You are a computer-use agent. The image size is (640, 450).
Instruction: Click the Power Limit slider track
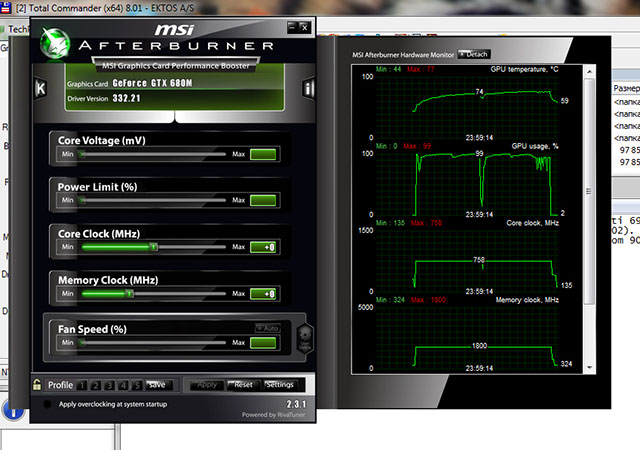(x=153, y=200)
